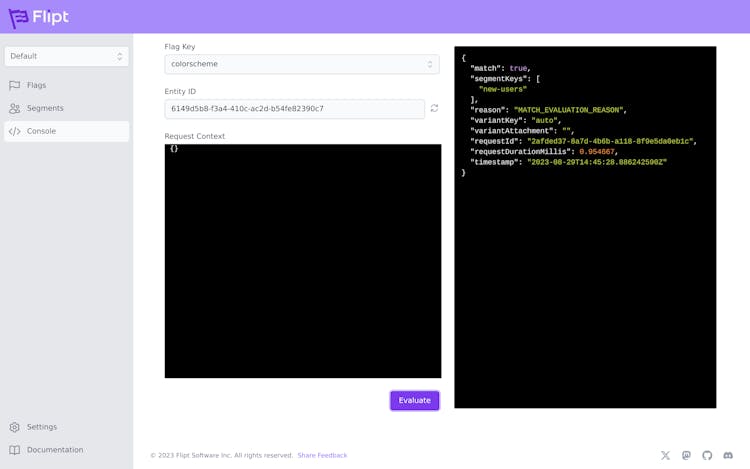Image resolution: width=750 pixels, height=469 pixels.
Task: Open the Share Feedback link
Action: pyautogui.click(x=322, y=455)
